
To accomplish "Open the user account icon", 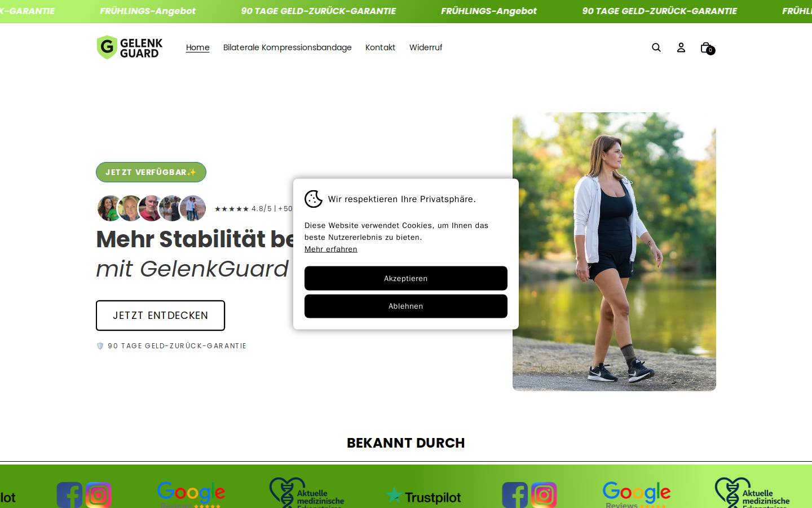I will [x=681, y=47].
